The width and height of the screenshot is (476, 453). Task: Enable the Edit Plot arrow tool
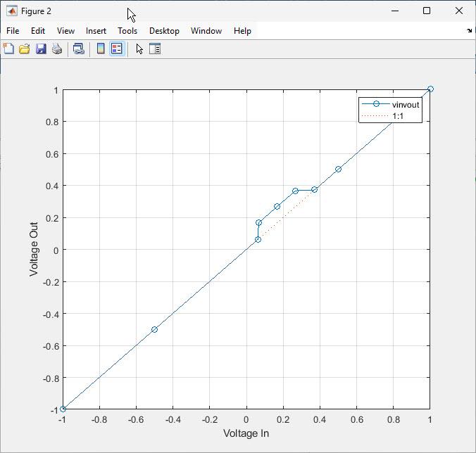(x=139, y=49)
